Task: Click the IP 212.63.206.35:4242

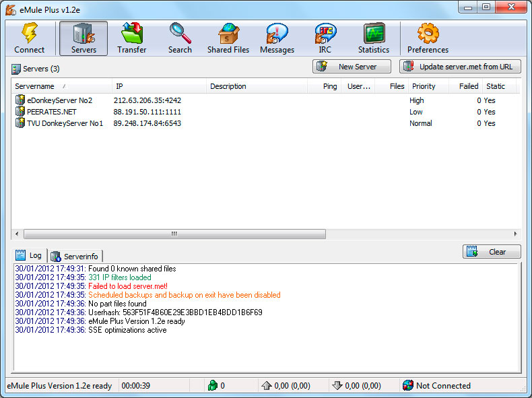Action: pos(147,100)
